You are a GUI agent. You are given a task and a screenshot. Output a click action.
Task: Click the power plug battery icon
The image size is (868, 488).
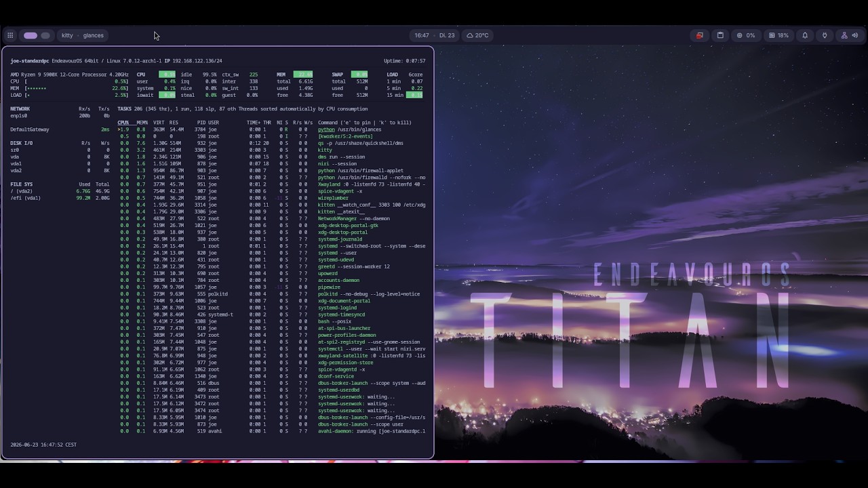[825, 35]
